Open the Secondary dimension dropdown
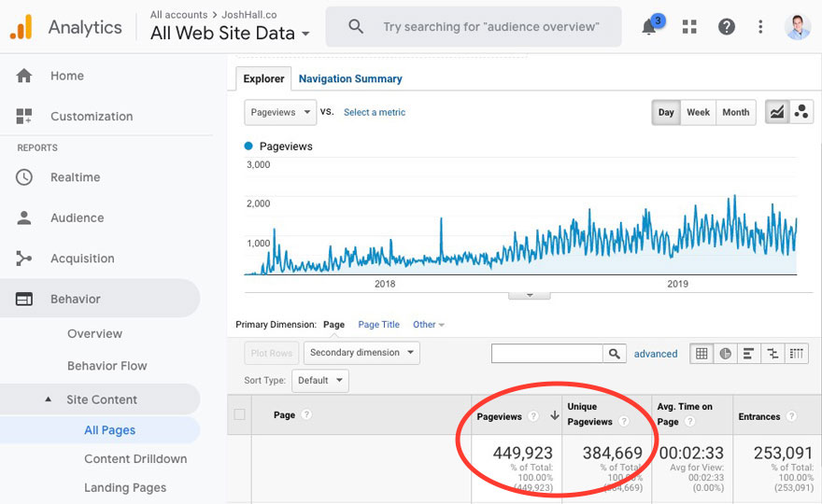 [361, 353]
